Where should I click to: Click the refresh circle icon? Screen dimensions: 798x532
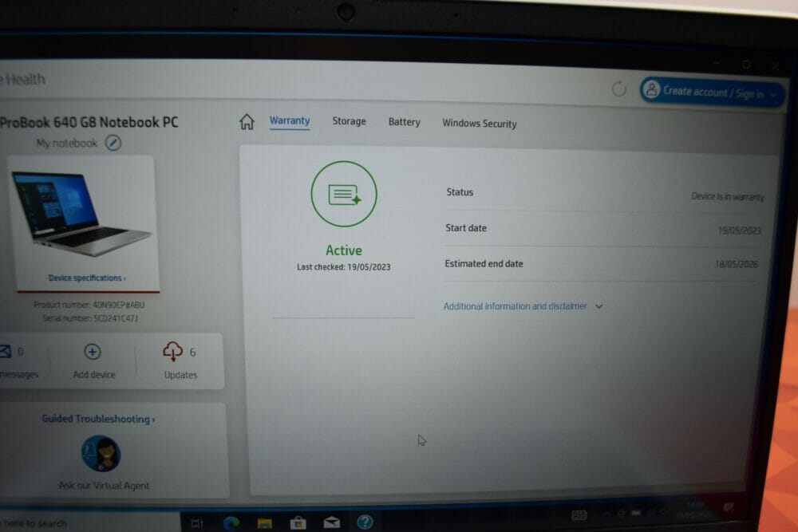point(619,89)
